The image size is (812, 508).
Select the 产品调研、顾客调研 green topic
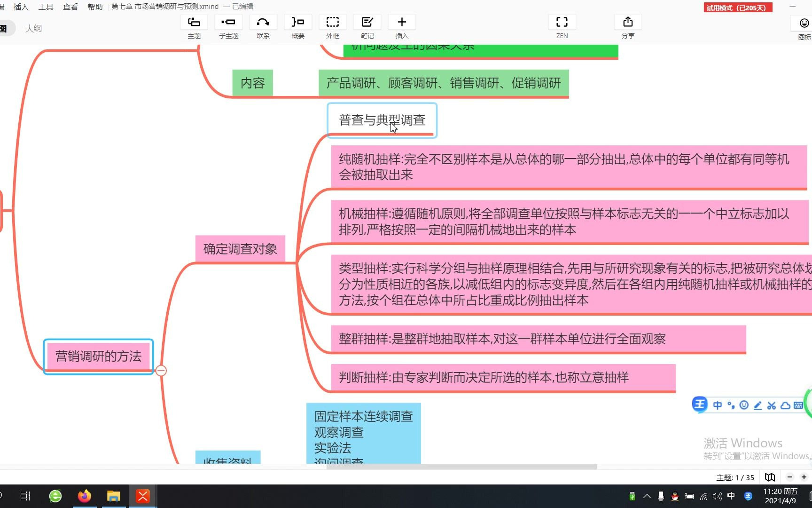tap(444, 83)
